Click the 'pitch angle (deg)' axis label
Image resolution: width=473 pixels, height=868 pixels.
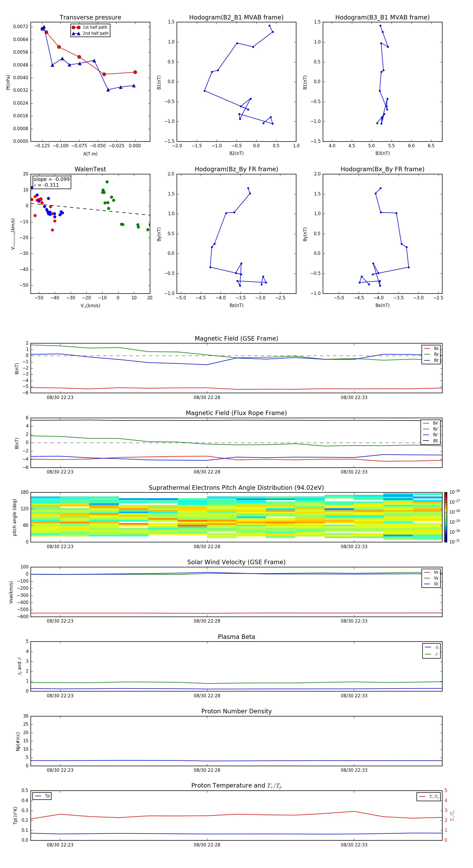(x=14, y=517)
